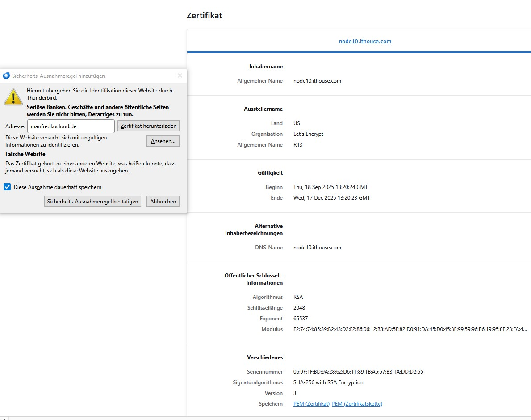Close the Sicherheits-Ausnahmeregel dialog

point(180,76)
